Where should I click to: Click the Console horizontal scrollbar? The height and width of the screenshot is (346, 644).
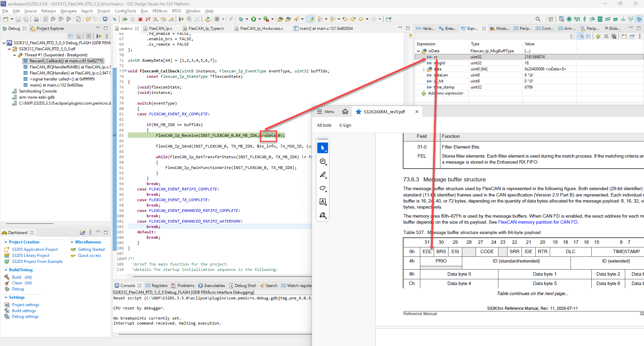click(x=215, y=334)
